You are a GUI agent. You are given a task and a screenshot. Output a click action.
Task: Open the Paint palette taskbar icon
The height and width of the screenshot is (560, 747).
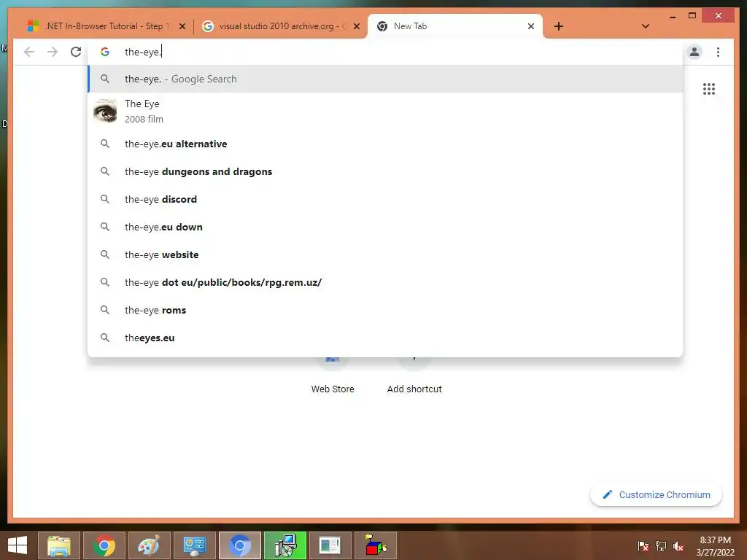coord(149,545)
